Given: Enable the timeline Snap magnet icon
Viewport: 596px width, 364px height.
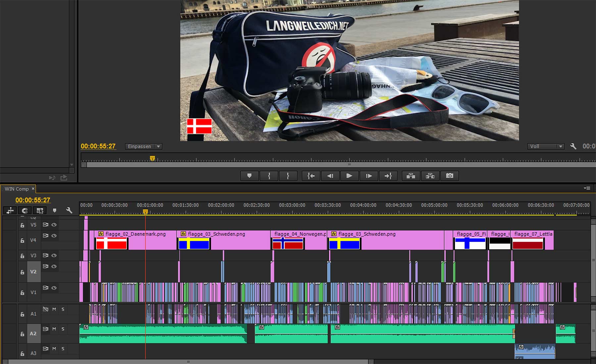Looking at the screenshot, I should coord(25,210).
